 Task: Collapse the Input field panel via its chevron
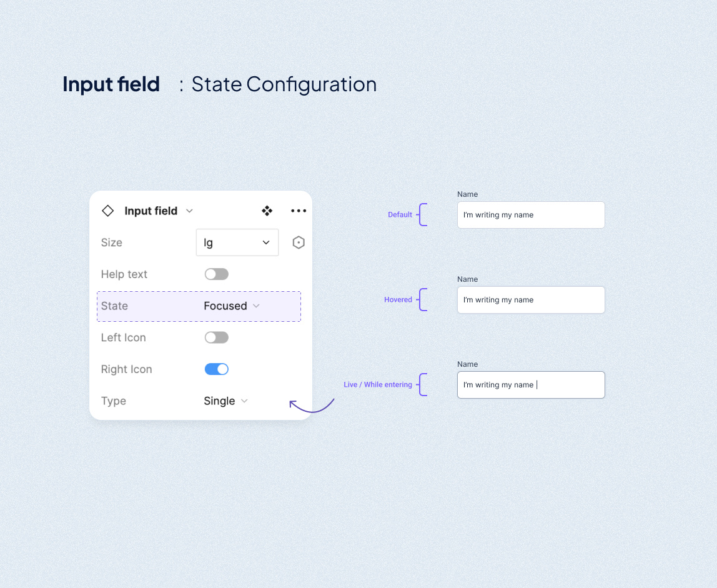click(189, 211)
